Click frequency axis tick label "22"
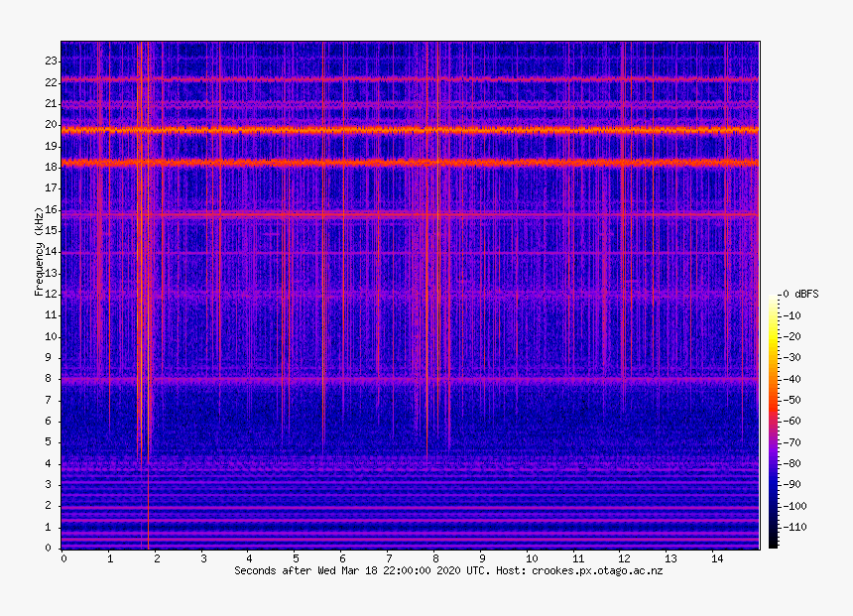Viewport: 853px width, 616px height. pos(52,82)
